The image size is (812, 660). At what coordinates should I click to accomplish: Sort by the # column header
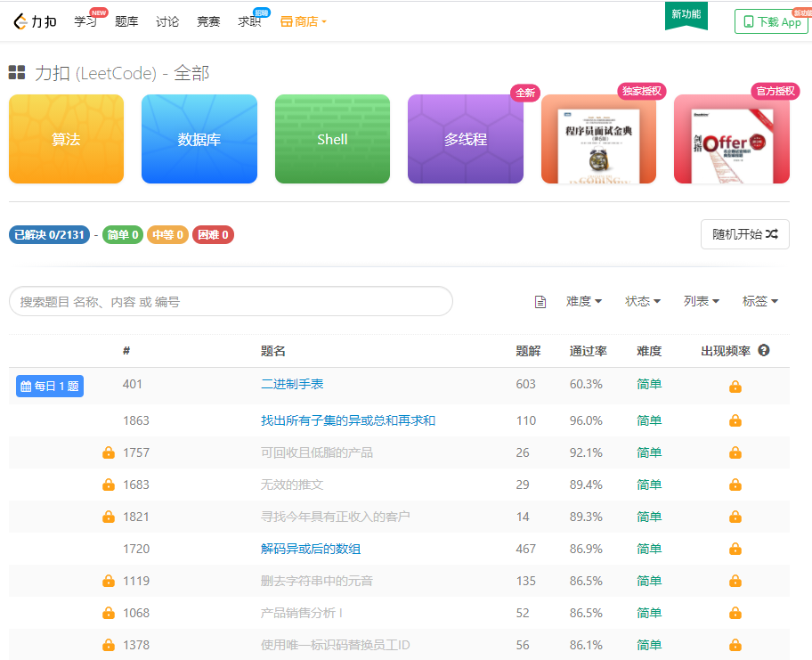point(126,351)
